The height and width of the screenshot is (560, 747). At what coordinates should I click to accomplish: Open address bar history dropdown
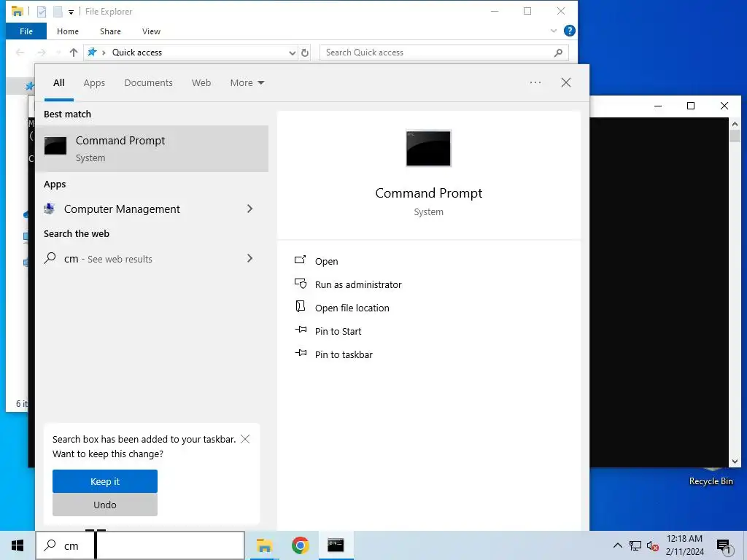[292, 52]
